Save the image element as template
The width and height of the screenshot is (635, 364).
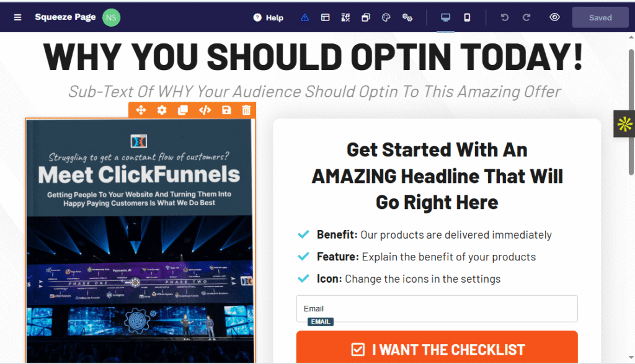(x=226, y=110)
